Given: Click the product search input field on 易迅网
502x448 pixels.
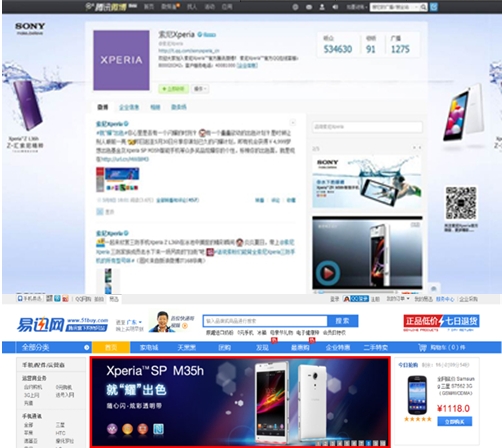Looking at the screenshot, I should (265, 321).
